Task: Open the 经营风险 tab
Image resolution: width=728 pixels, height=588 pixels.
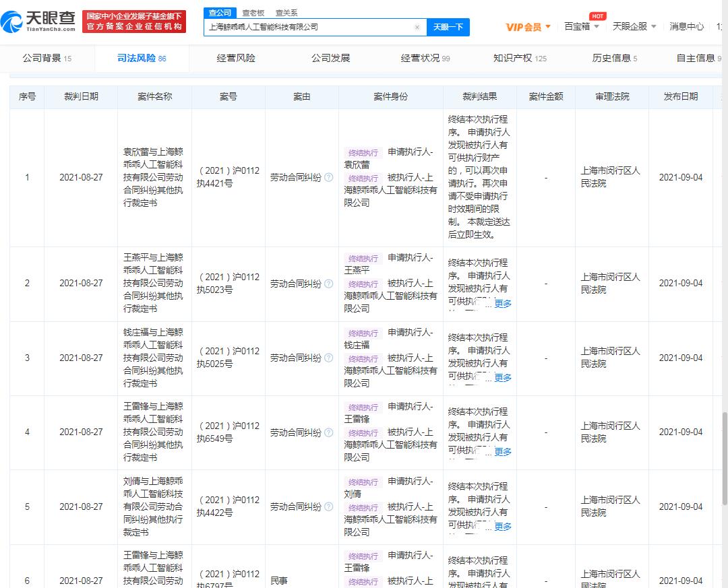Action: coord(236,59)
